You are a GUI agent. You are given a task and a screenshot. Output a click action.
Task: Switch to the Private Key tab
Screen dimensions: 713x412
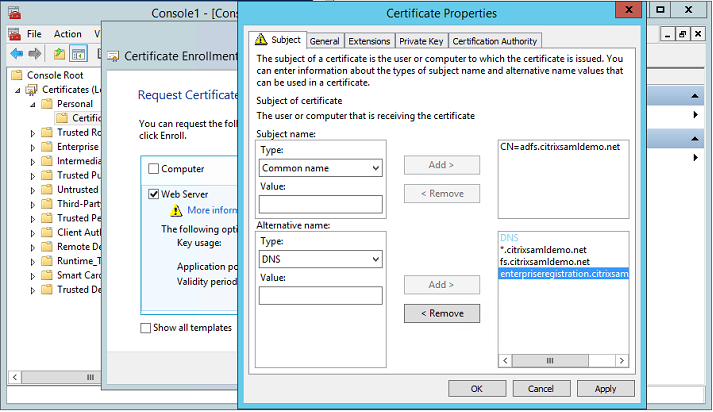point(421,41)
